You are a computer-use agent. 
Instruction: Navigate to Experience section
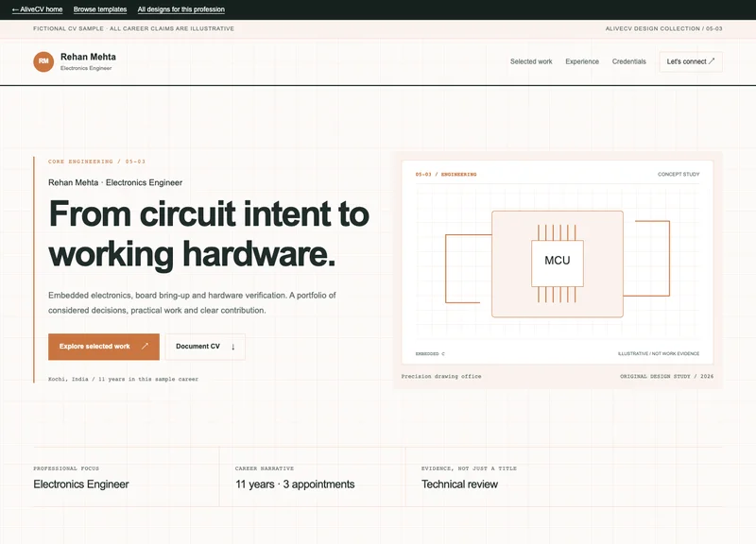tap(582, 61)
